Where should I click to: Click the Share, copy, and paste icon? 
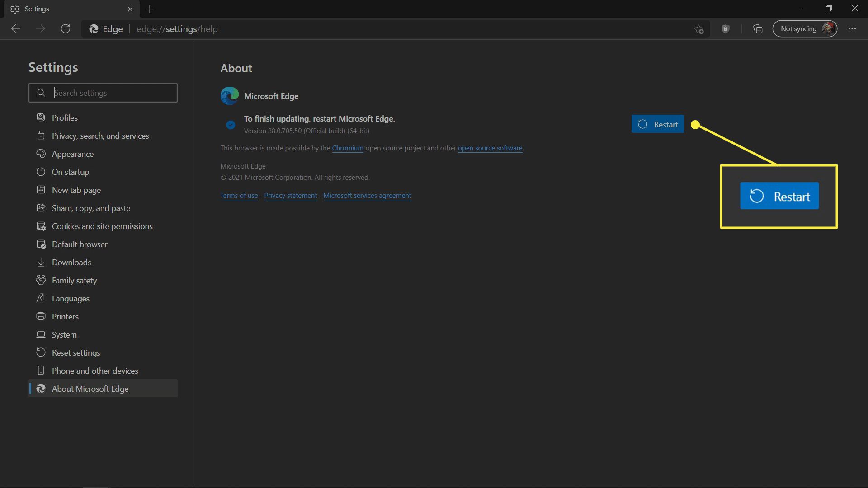tap(41, 207)
